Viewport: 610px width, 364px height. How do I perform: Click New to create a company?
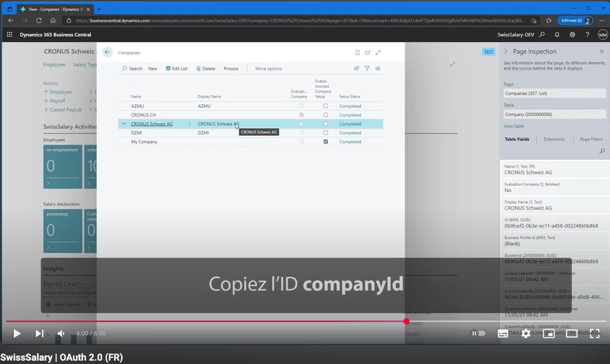point(153,69)
